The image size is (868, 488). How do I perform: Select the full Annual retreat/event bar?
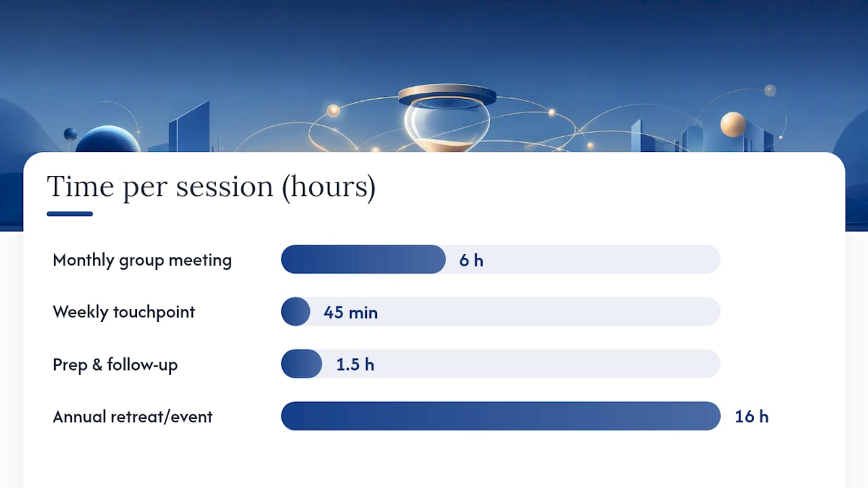pos(500,416)
